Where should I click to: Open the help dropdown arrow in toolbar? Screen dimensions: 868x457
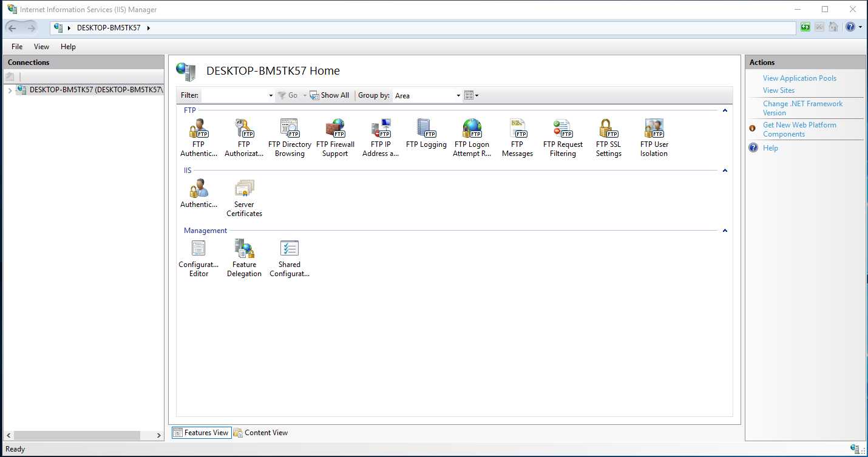[860, 27]
